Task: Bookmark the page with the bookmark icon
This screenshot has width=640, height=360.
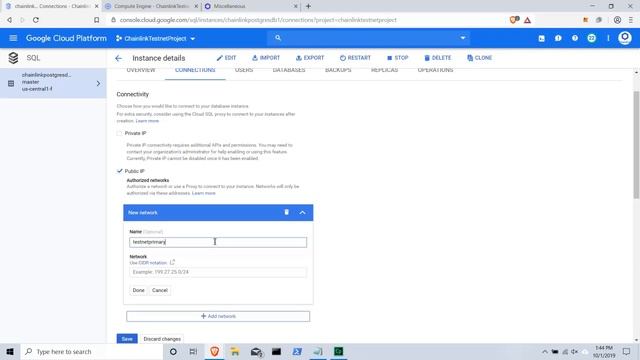Action: coord(96,20)
